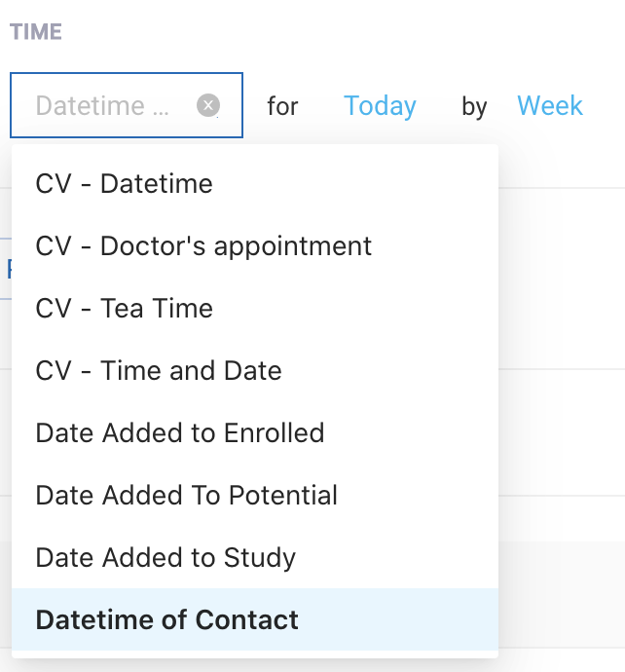This screenshot has height=672, width=625.
Task: Select CV - Datetime option
Action: [124, 183]
